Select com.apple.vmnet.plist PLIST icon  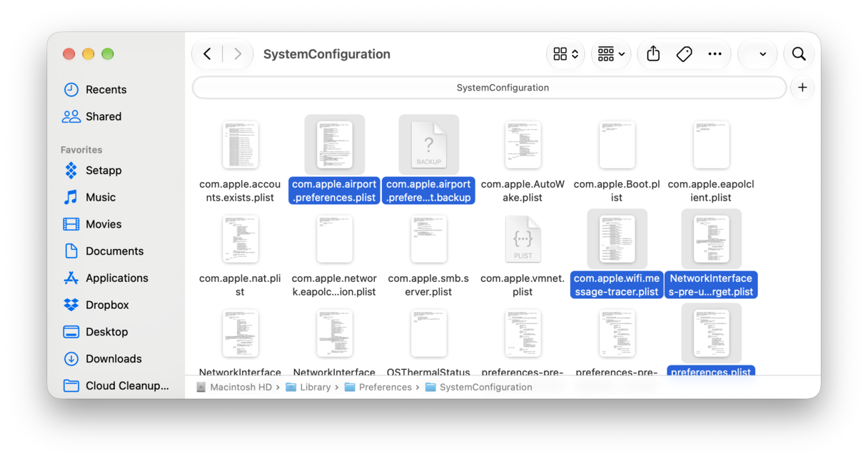(x=523, y=239)
